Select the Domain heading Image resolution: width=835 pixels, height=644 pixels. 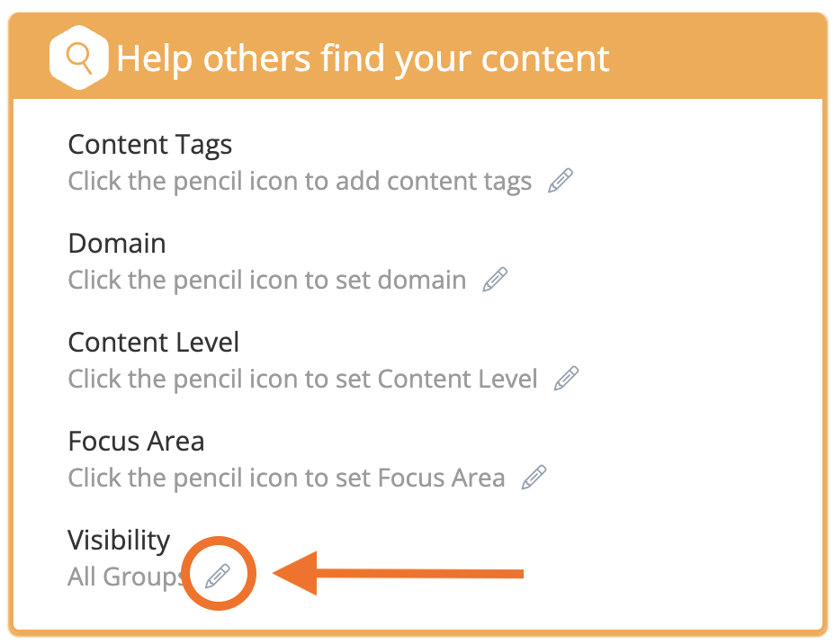coord(117,244)
